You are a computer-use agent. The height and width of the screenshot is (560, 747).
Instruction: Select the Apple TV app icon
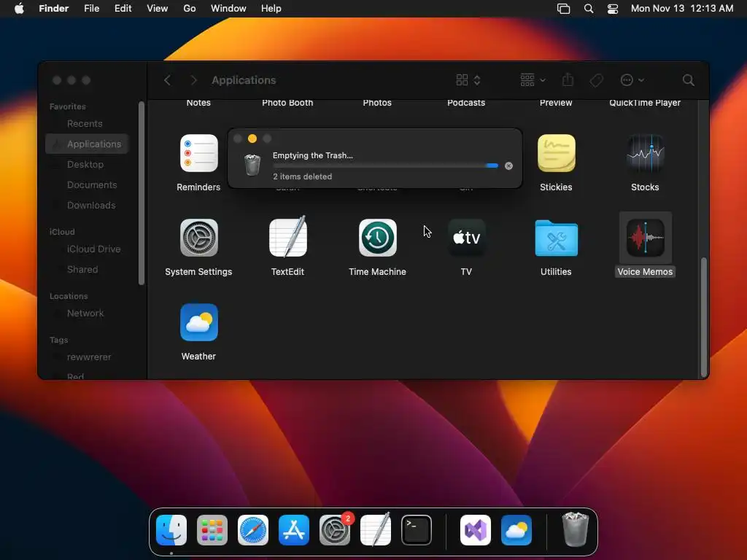[466, 238]
